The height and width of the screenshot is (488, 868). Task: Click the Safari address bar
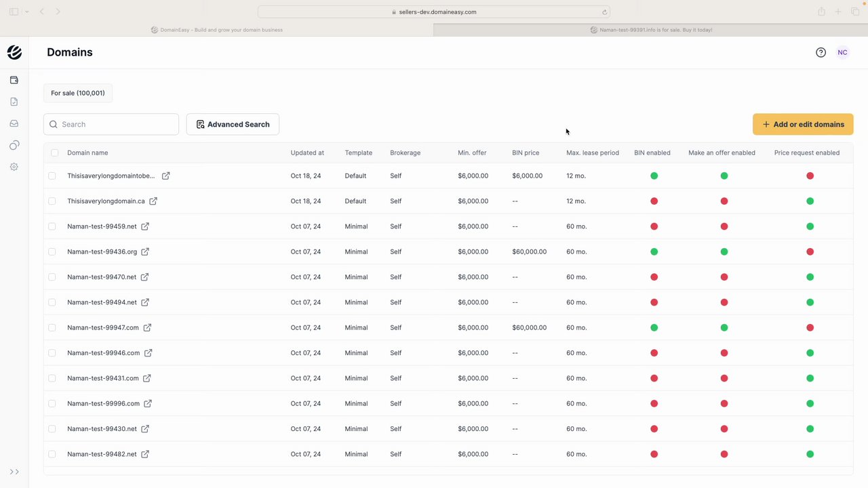click(434, 12)
